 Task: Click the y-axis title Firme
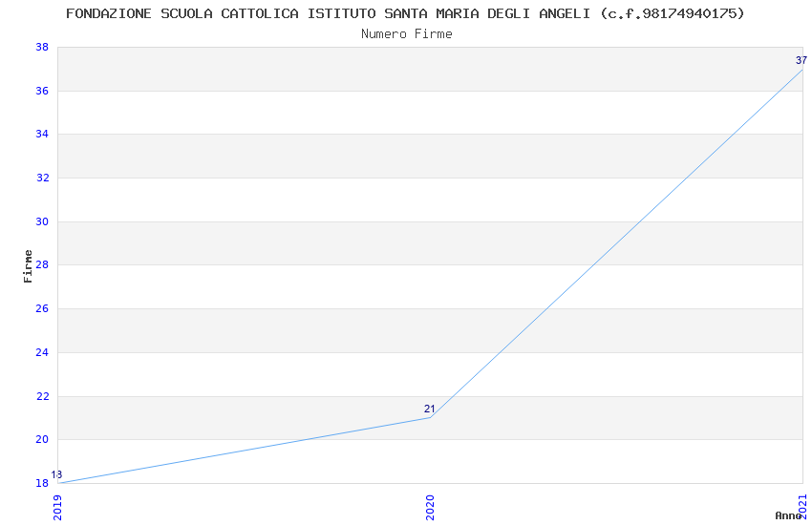tap(28, 266)
